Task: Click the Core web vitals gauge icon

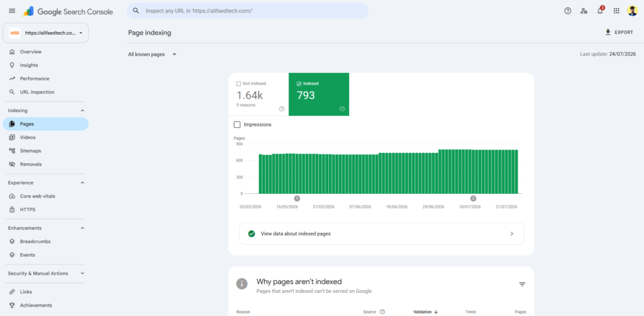Action: click(x=12, y=196)
